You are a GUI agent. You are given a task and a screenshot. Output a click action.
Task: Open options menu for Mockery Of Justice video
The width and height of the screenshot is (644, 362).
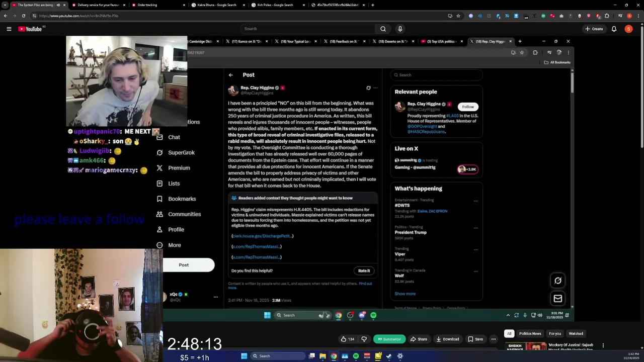[x=603, y=345]
